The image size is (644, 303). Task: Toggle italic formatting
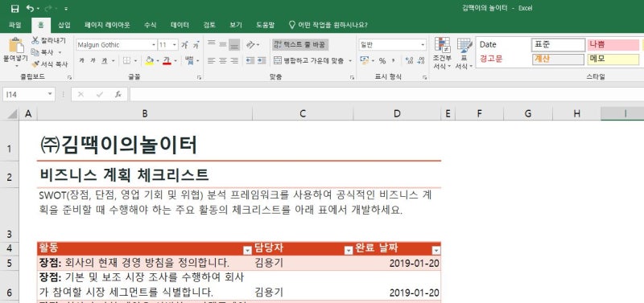tap(93, 61)
